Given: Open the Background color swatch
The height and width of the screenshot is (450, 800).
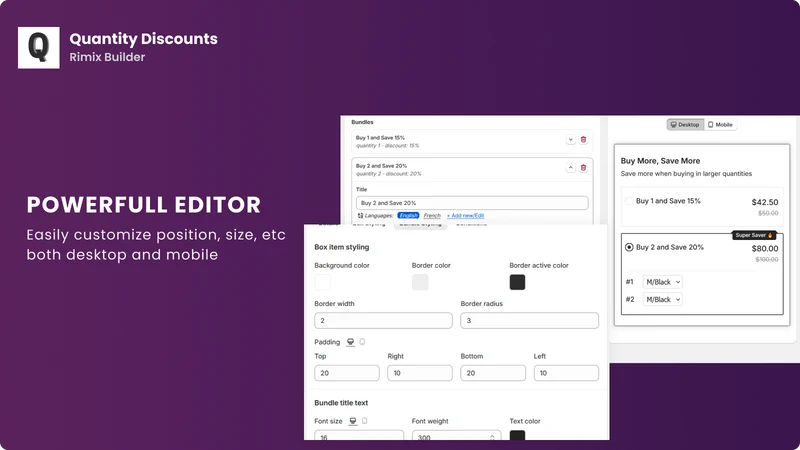Looking at the screenshot, I should [x=322, y=282].
